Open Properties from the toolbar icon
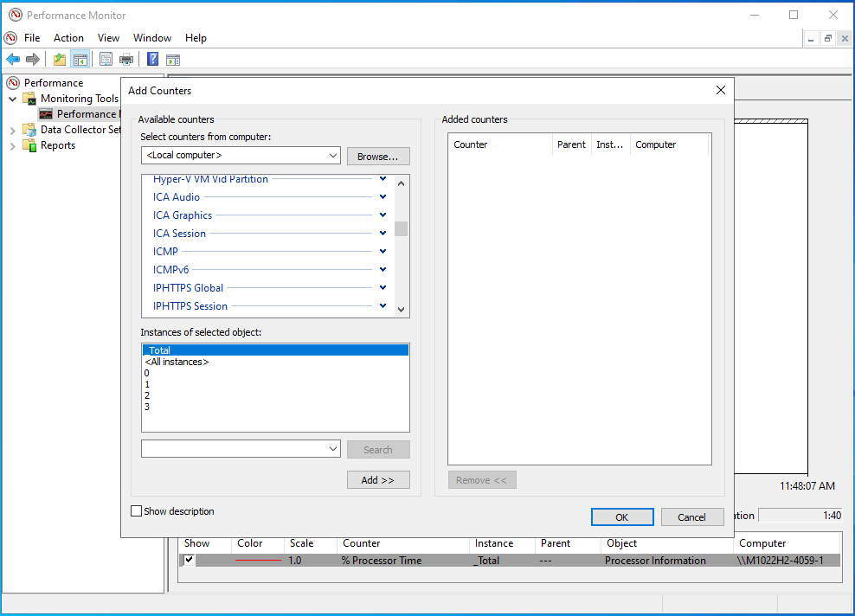The image size is (855, 616). (106, 59)
